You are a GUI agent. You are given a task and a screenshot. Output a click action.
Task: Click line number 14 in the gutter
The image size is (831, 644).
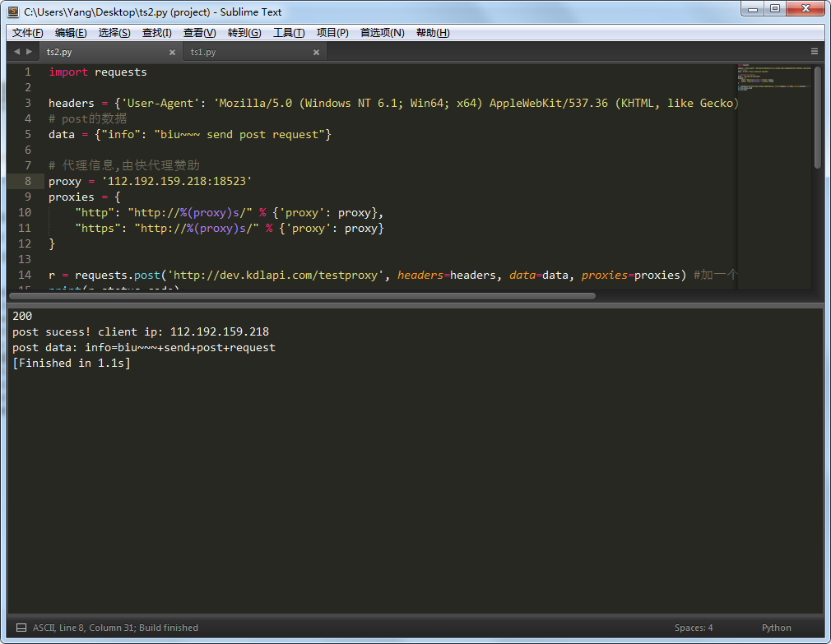click(26, 275)
